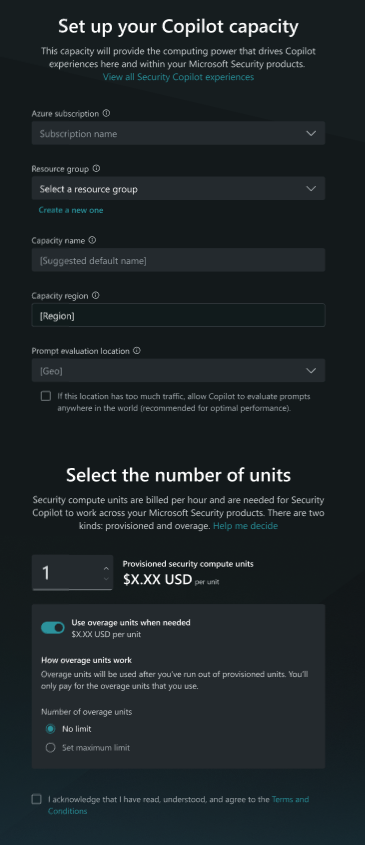
Task: Click info icon beside Prompt evaluation location
Action: pos(137,351)
